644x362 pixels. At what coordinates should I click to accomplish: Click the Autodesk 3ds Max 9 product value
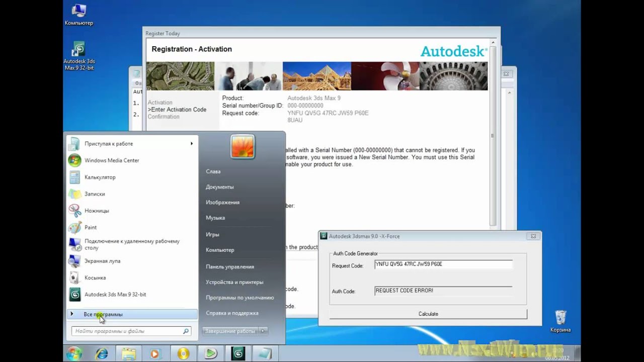click(314, 98)
